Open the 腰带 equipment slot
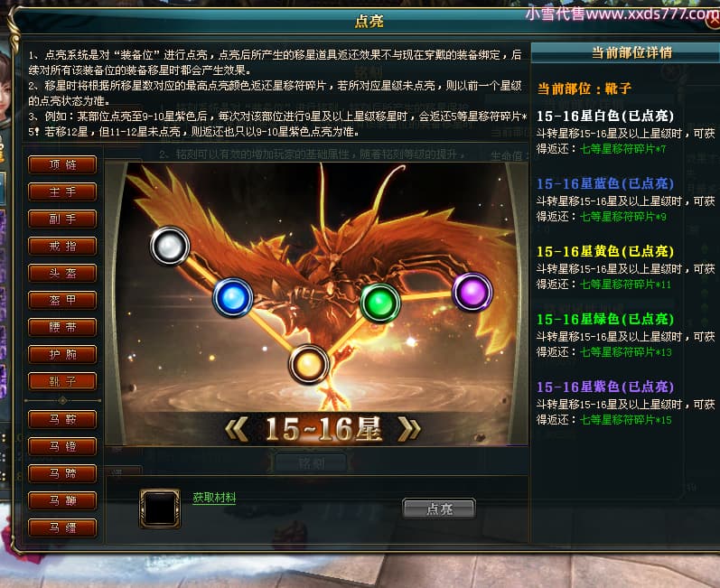The height and width of the screenshot is (588, 720). (62, 327)
